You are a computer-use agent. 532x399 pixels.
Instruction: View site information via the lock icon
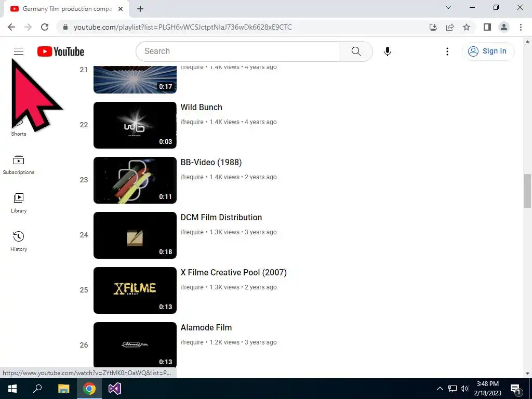pyautogui.click(x=65, y=27)
